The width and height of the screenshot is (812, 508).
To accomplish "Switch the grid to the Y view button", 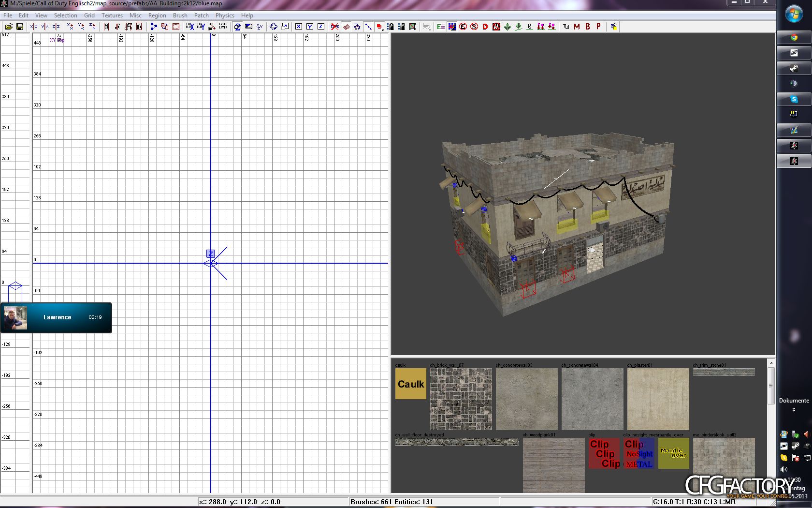I will 310,27.
